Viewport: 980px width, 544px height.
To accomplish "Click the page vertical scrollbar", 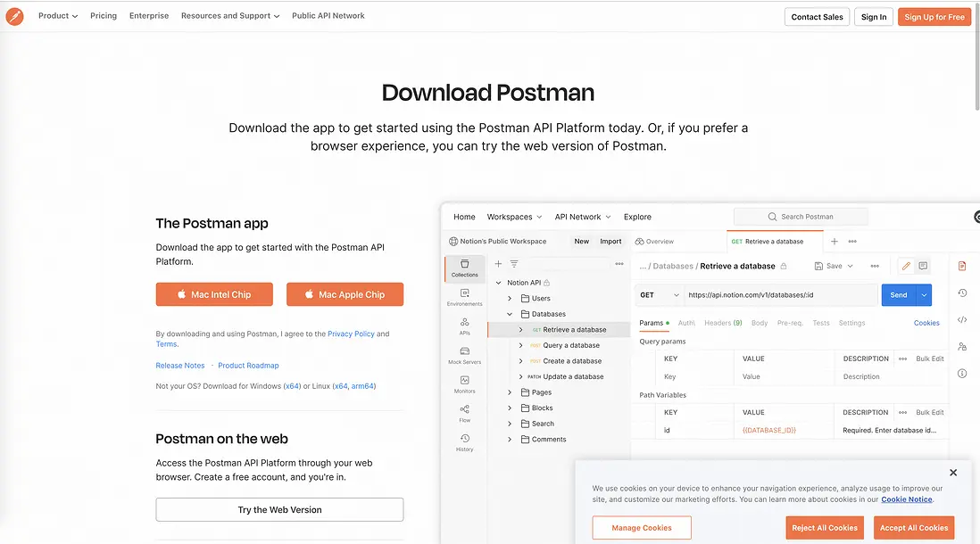I will coord(976,57).
